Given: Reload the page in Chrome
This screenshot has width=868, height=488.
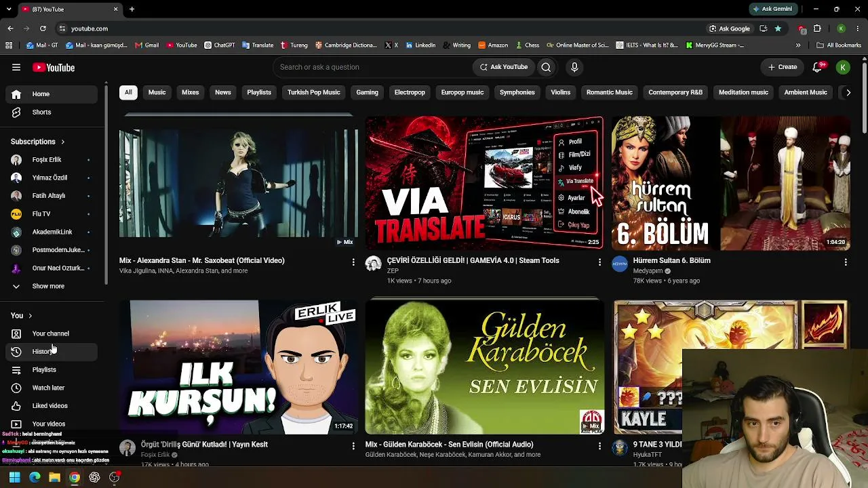Looking at the screenshot, I should coord(43,28).
